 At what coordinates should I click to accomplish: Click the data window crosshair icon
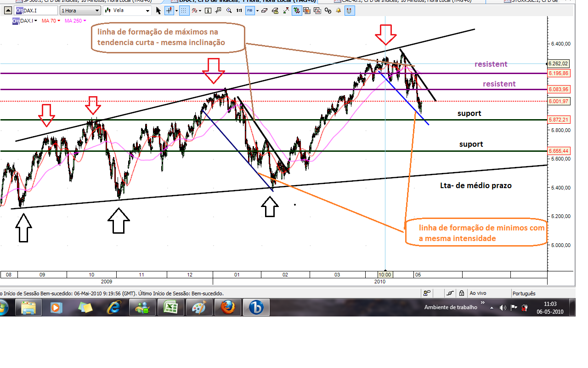[x=218, y=11]
